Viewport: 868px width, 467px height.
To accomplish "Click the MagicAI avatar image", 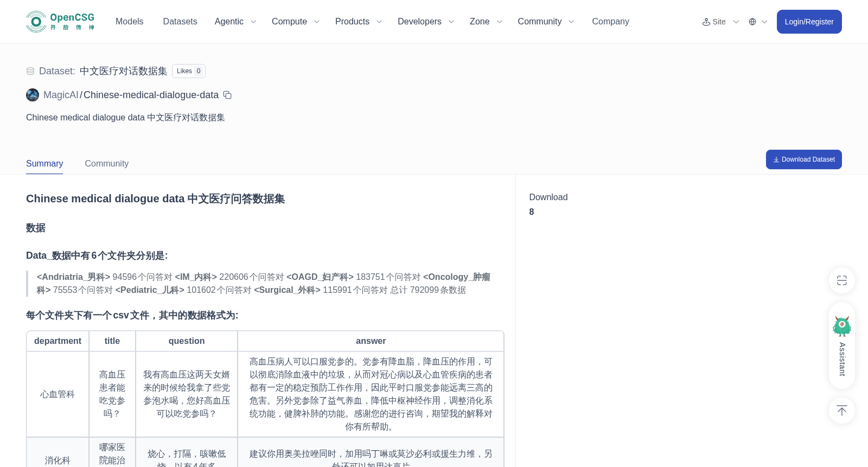I will (x=33, y=95).
